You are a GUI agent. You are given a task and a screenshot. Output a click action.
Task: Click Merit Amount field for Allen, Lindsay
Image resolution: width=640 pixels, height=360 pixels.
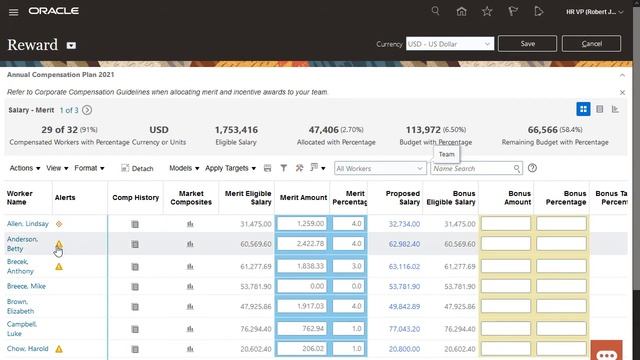tap(302, 224)
